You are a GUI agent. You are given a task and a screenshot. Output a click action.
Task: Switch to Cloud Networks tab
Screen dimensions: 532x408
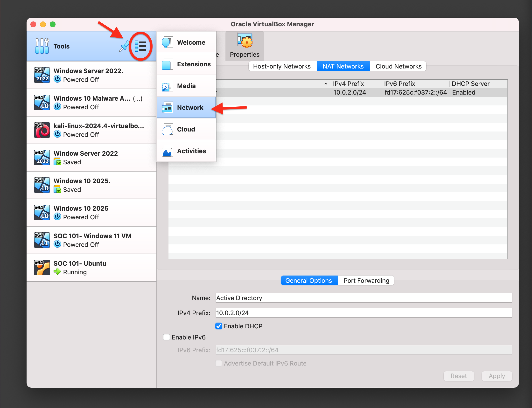tap(398, 66)
